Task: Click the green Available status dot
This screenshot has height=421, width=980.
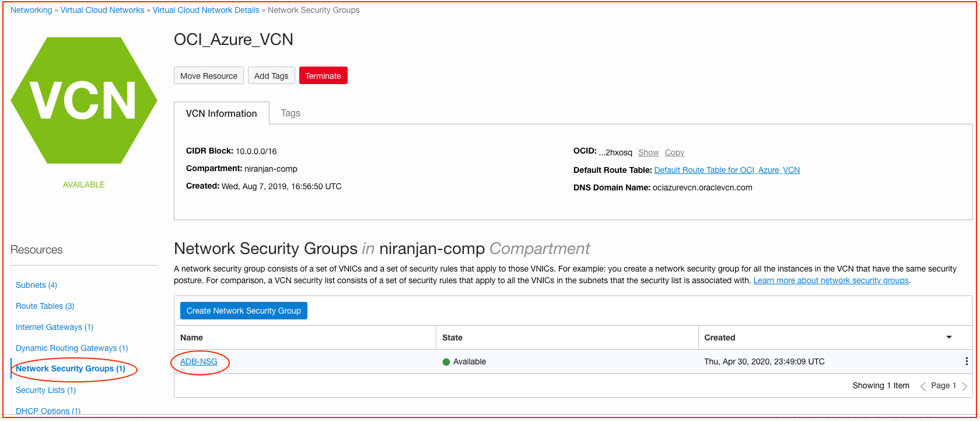Action: pyautogui.click(x=446, y=362)
